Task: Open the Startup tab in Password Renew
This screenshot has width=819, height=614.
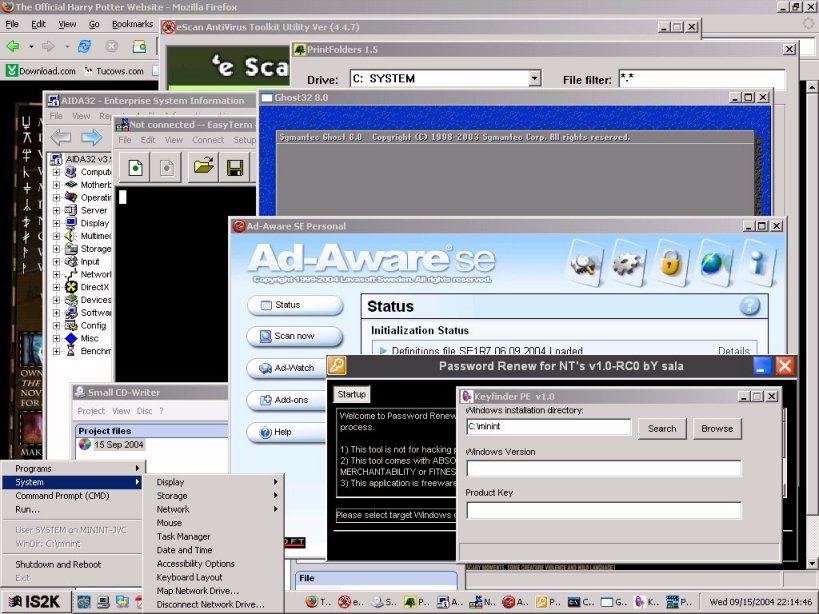Action: tap(352, 394)
